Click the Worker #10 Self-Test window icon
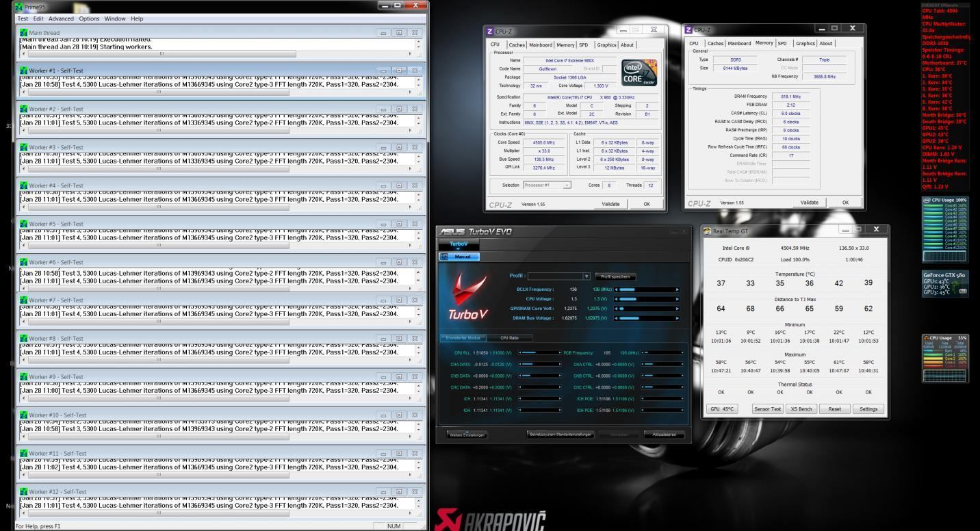The height and width of the screenshot is (531, 980). point(25,415)
